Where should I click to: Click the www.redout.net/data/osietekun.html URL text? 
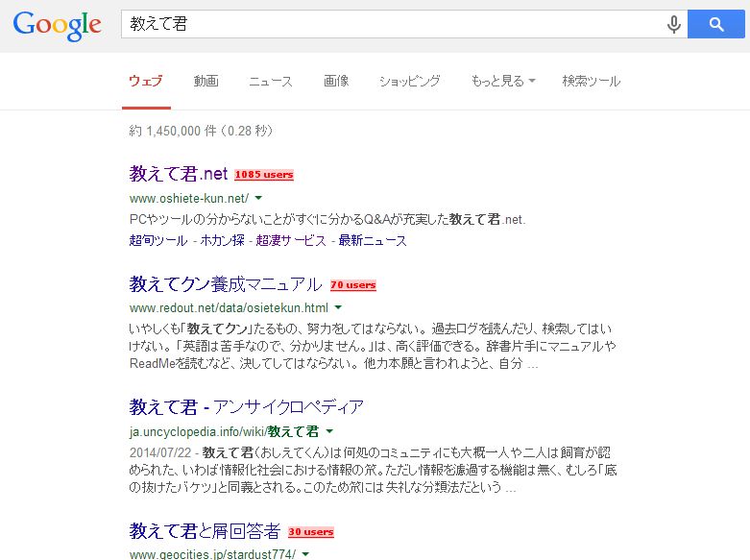point(229,307)
